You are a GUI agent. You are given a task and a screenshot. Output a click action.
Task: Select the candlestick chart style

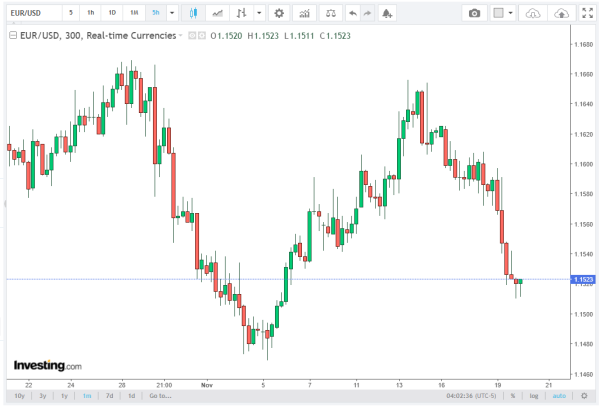coord(193,13)
